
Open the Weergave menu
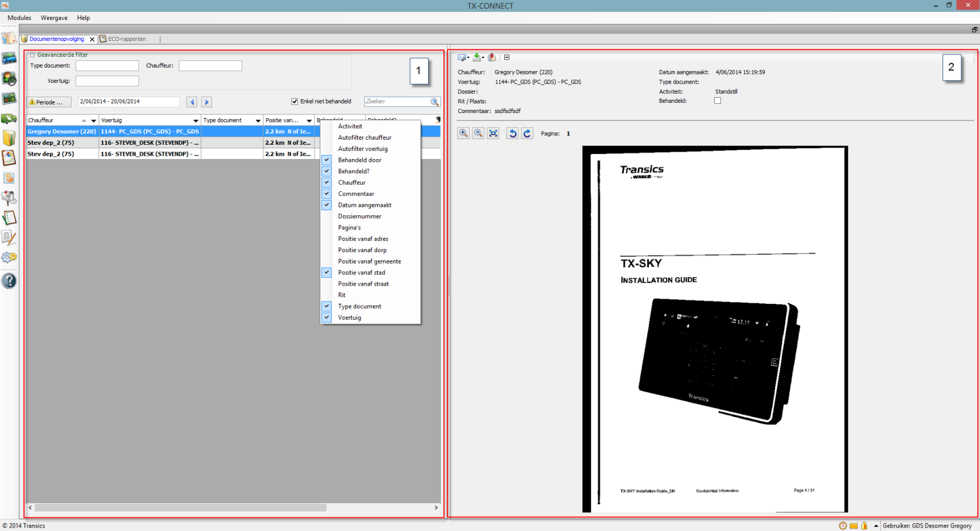pos(54,18)
